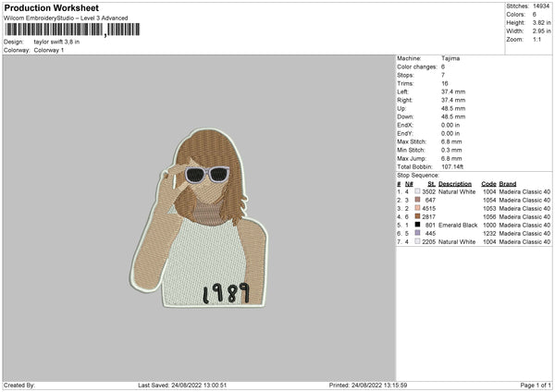Click the 'Color changes:' label
Image resolution: width=555 pixels, height=392 pixels.
[417, 67]
